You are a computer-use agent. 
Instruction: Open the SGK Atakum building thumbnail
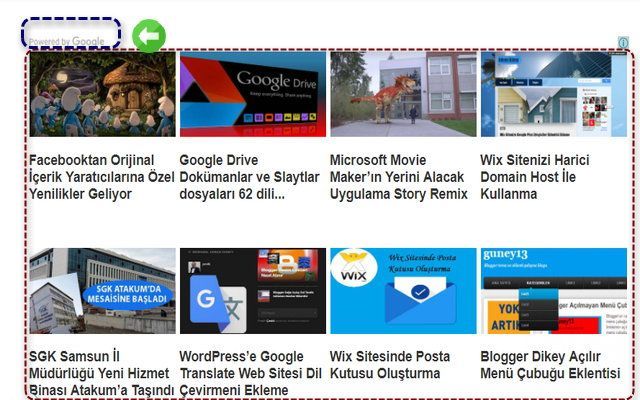pyautogui.click(x=102, y=291)
